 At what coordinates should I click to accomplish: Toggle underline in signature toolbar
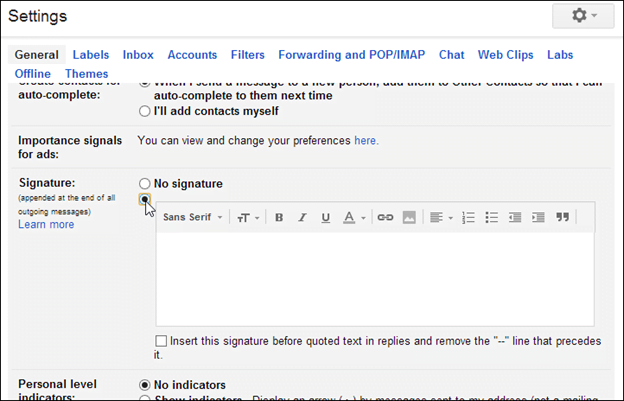(x=326, y=217)
